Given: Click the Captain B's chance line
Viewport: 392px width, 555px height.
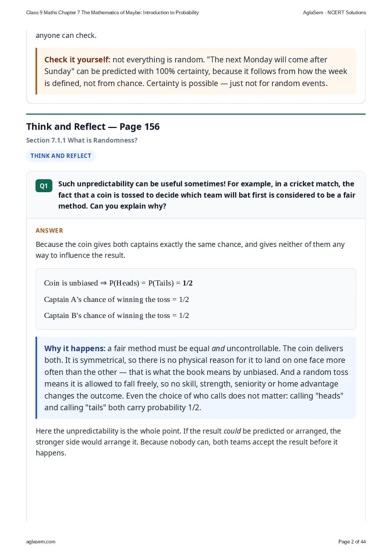Looking at the screenshot, I should pyautogui.click(x=117, y=315).
